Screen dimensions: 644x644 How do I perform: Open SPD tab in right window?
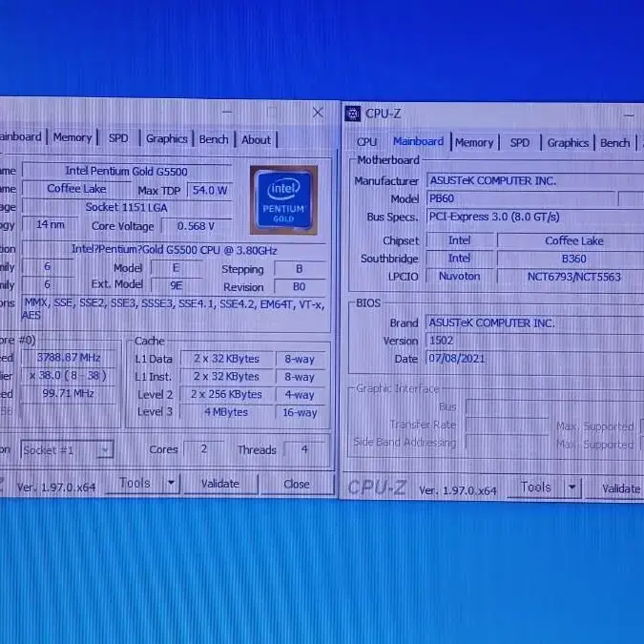point(520,143)
